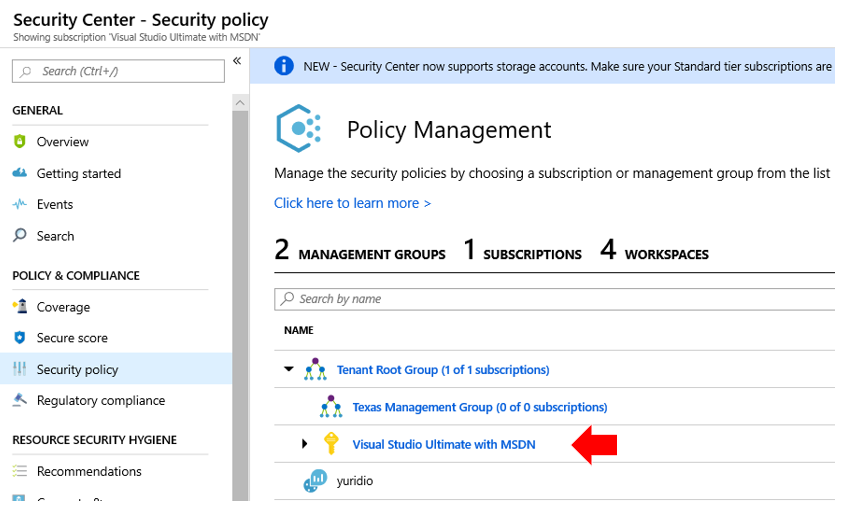This screenshot has width=847, height=513.
Task: Click the yuridio workspace icon
Action: [x=315, y=481]
